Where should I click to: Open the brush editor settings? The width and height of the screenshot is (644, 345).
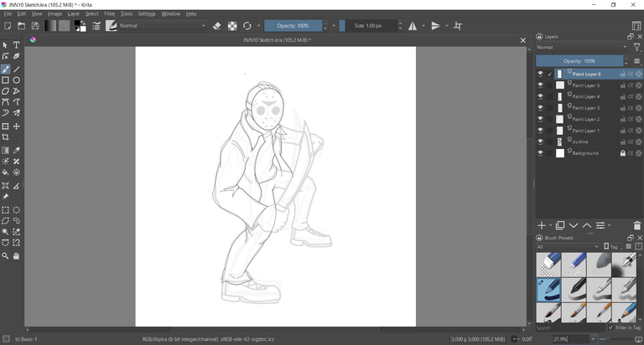[96, 26]
